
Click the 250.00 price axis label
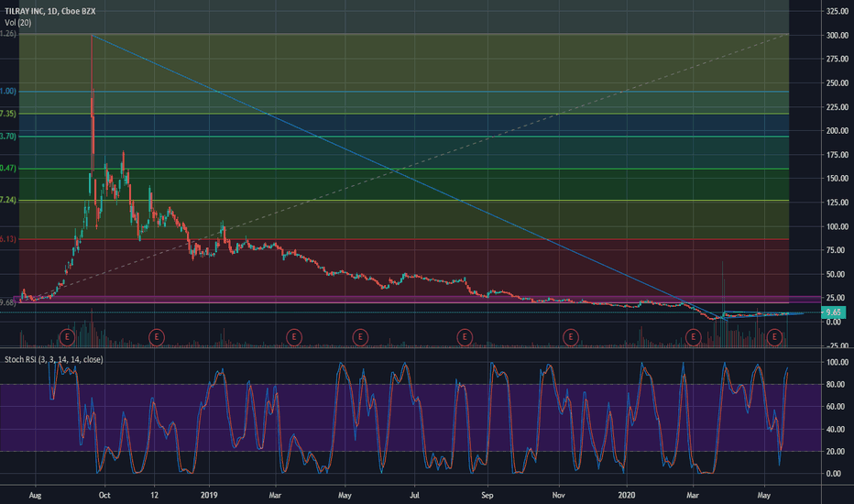point(838,82)
